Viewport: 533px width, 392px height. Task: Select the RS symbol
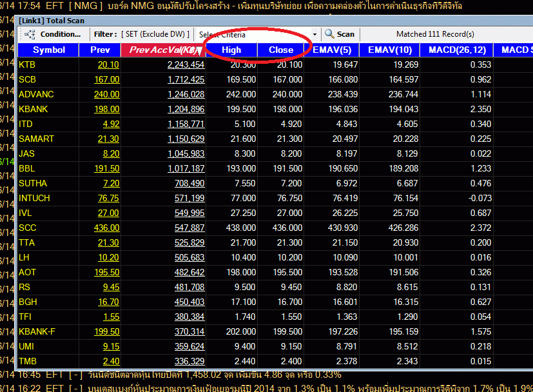[x=24, y=288]
